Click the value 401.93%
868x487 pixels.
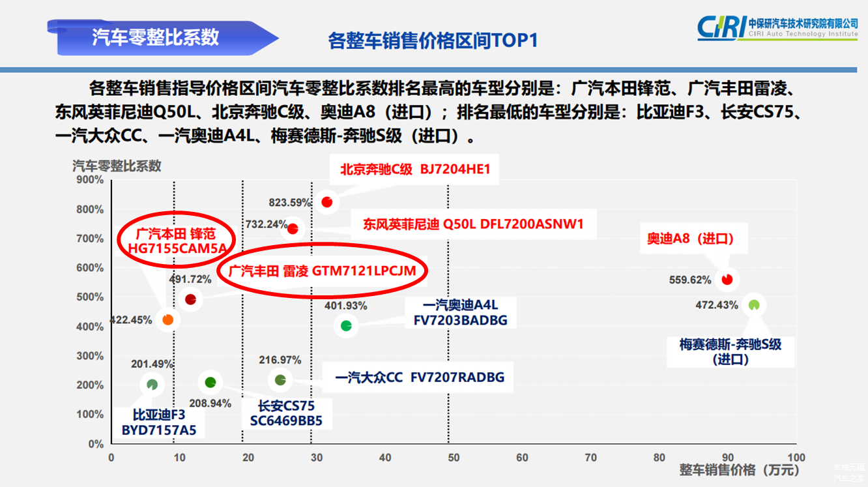pyautogui.click(x=345, y=306)
